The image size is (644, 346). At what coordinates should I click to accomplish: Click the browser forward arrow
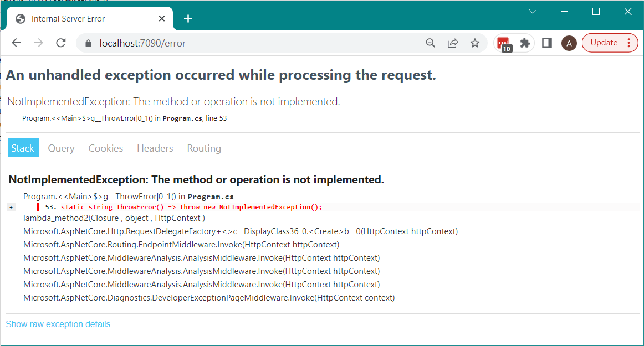39,43
